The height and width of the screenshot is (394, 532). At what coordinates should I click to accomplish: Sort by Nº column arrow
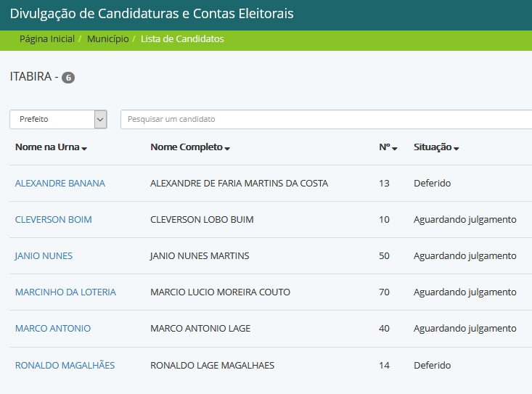(x=395, y=148)
